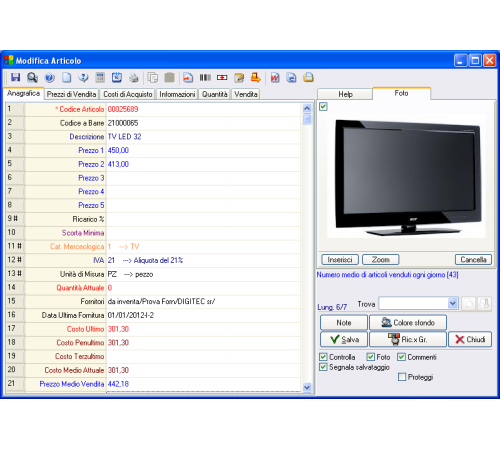The height and width of the screenshot is (450, 500).
Task: Expand the Trova dropdown list
Action: click(452, 303)
